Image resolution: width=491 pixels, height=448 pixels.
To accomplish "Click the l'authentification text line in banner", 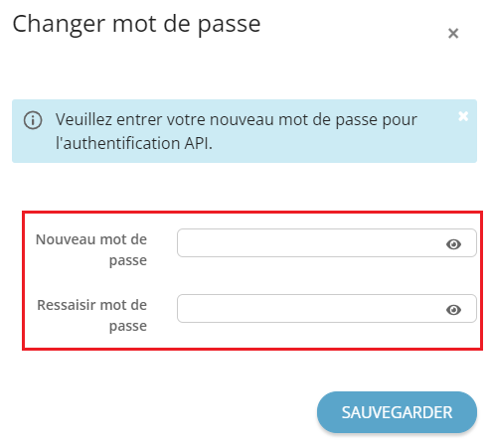I will tap(134, 143).
